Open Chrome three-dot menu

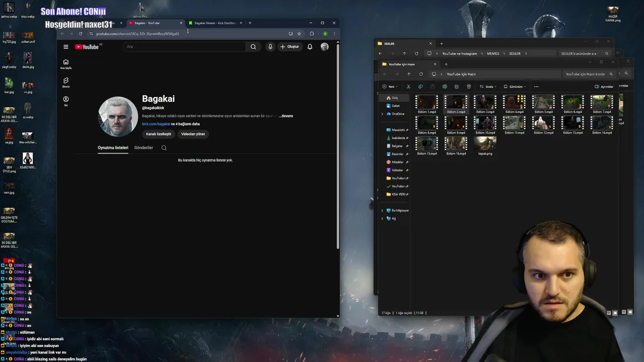coord(334,34)
